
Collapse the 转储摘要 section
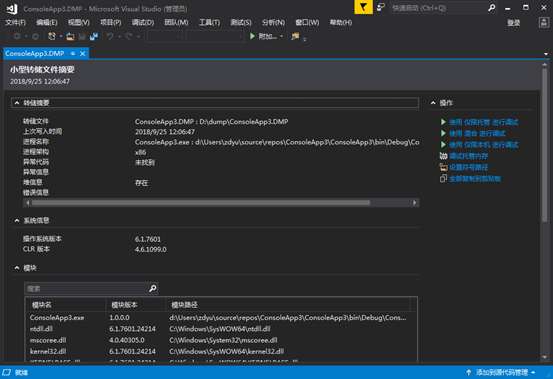17,103
